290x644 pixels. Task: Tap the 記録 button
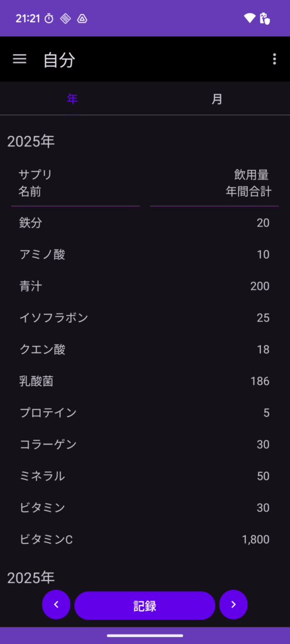coord(145,606)
